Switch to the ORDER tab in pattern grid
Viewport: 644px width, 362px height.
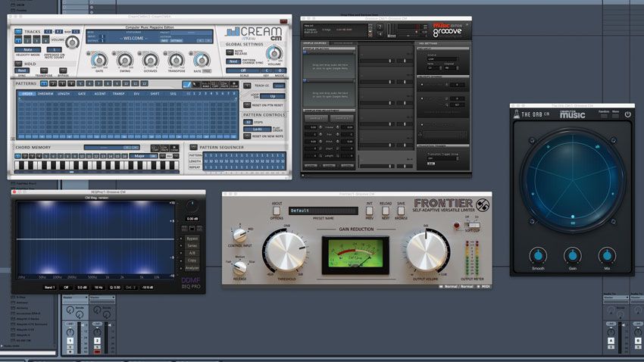[x=27, y=94]
